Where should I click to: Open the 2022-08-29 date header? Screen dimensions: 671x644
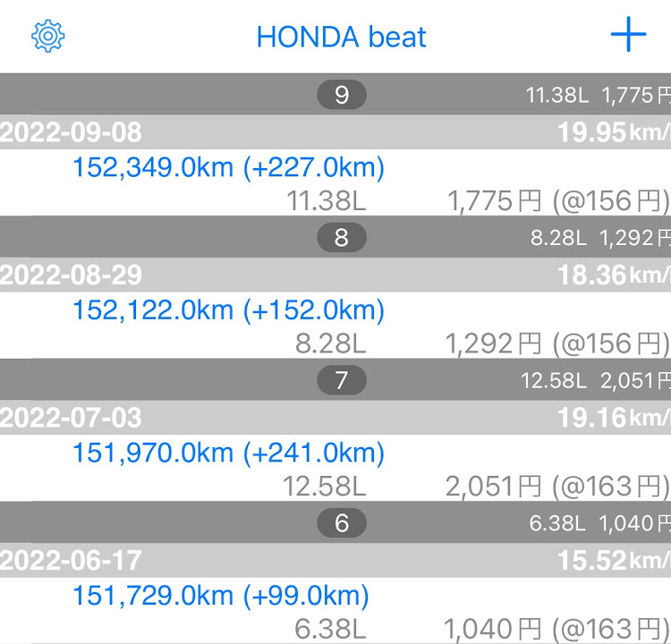[x=335, y=275]
